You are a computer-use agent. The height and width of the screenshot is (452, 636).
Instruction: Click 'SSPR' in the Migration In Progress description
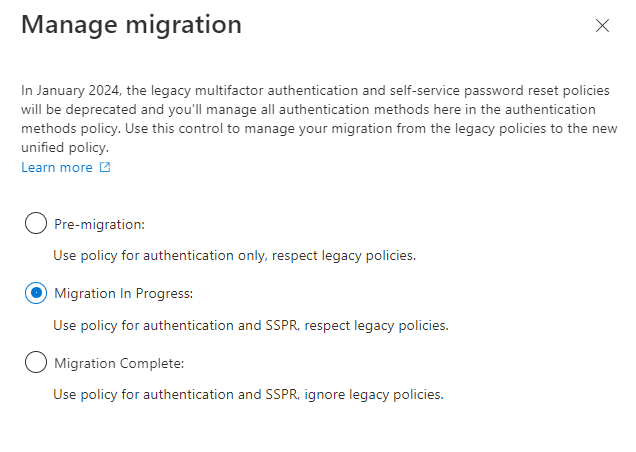(281, 325)
